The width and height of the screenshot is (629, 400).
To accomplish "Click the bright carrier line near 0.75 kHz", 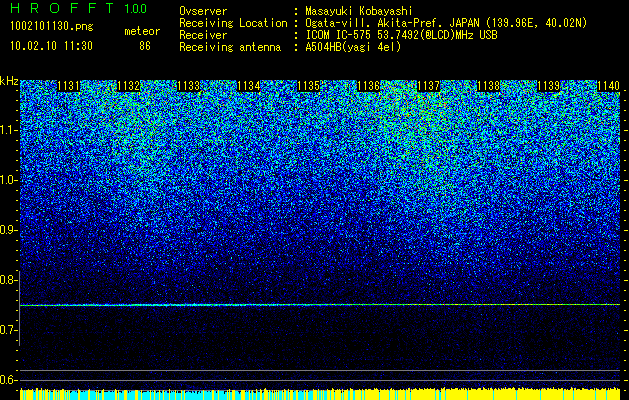I will (320, 305).
